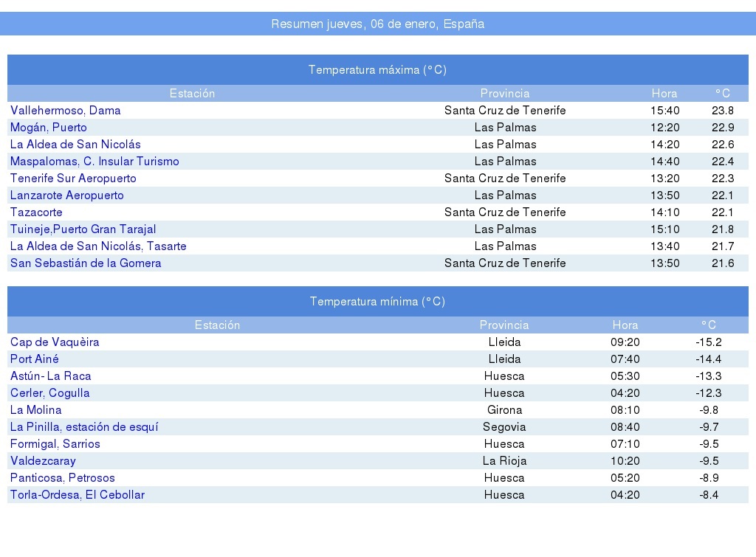Click the Tazacorte station link
Image resolution: width=756 pixels, height=557 pixels.
click(36, 212)
